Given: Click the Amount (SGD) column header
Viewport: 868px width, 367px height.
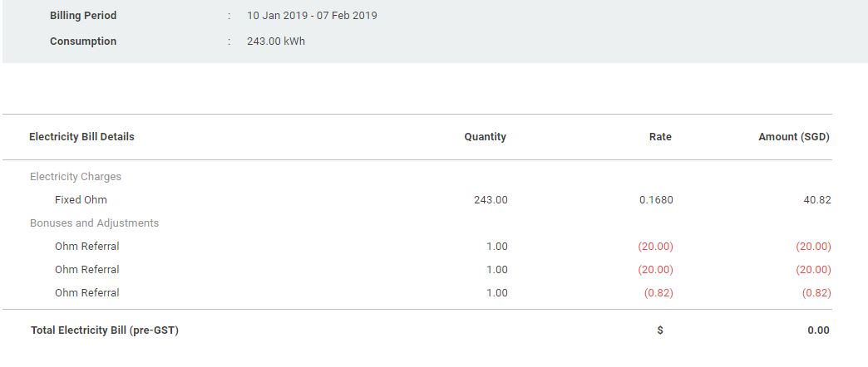Looking at the screenshot, I should click(794, 137).
